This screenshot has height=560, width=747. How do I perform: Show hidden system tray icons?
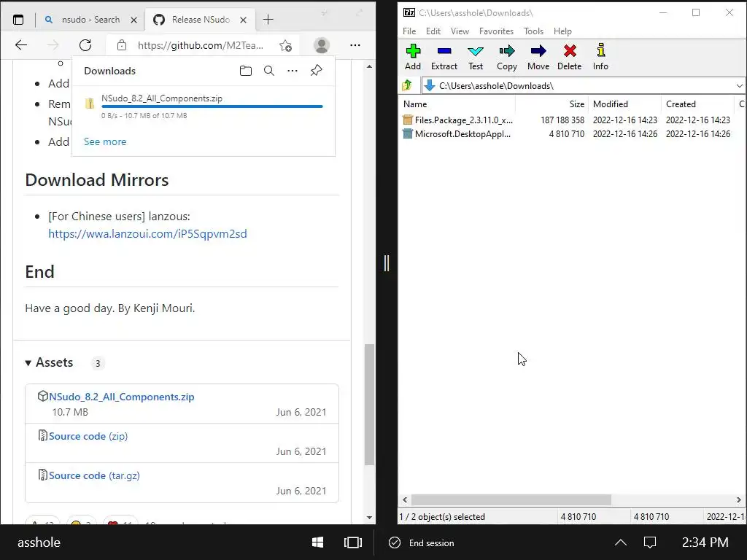pyautogui.click(x=620, y=542)
